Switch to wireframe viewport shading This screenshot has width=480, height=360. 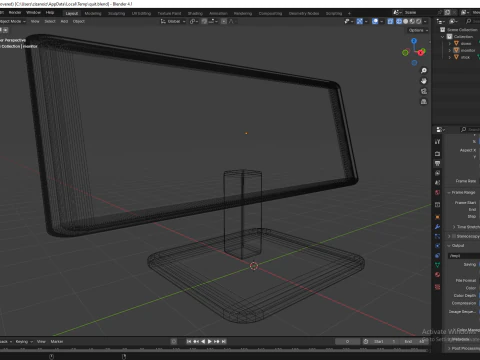click(x=399, y=21)
